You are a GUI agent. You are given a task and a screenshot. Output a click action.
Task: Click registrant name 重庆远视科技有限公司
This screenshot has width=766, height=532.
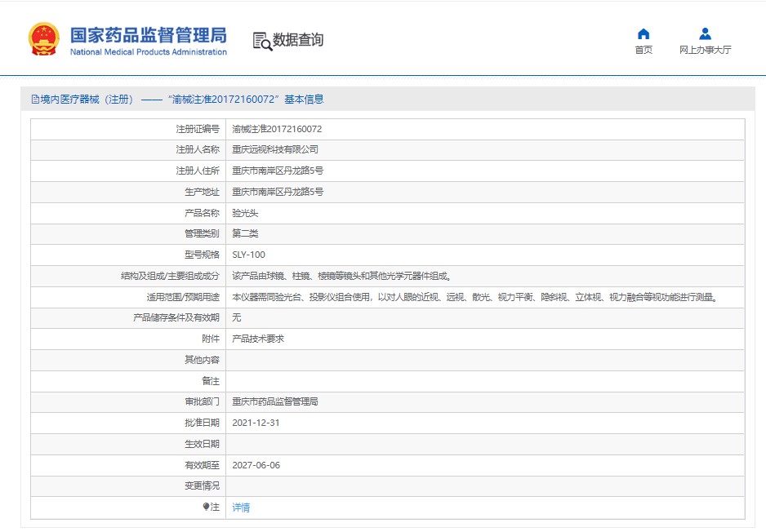tap(275, 149)
